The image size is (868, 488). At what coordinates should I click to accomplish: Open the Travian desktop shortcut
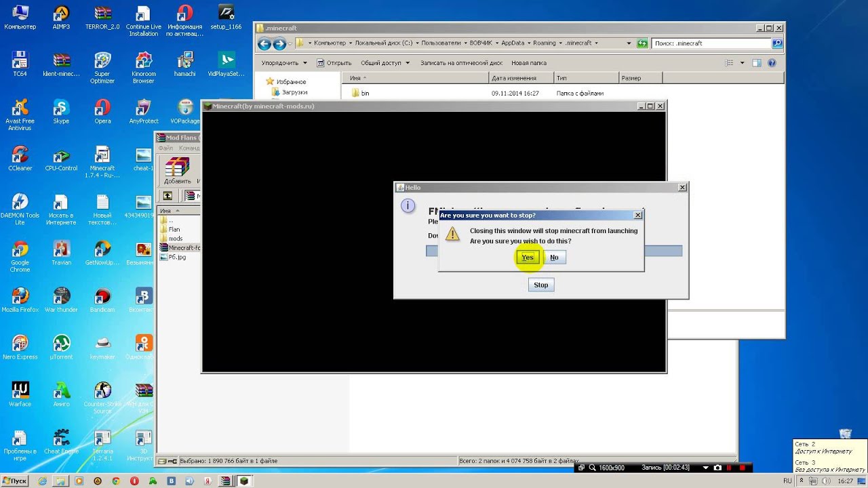coord(61,253)
